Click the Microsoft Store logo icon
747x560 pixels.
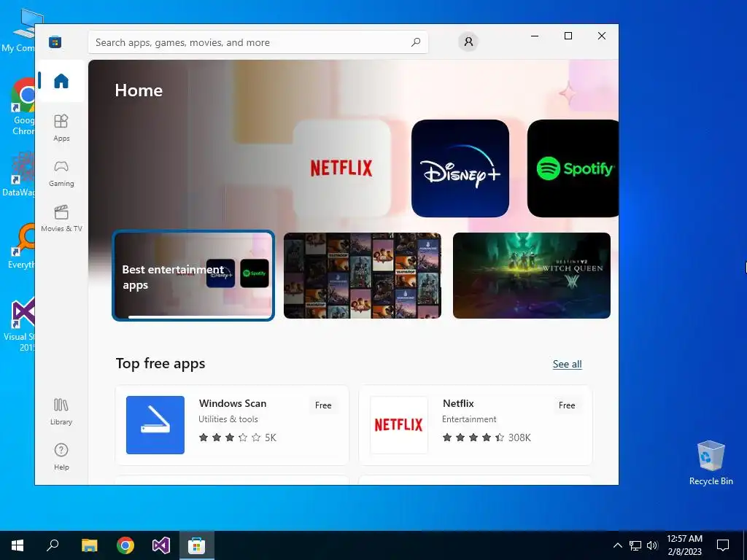tap(55, 42)
